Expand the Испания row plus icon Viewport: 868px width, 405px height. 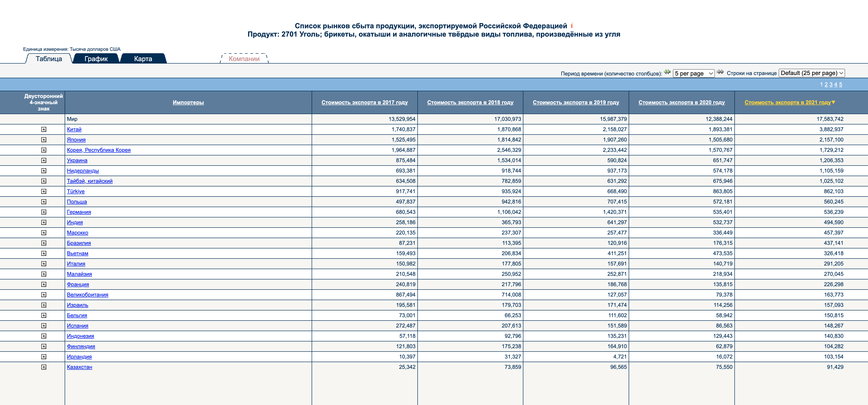(44, 326)
